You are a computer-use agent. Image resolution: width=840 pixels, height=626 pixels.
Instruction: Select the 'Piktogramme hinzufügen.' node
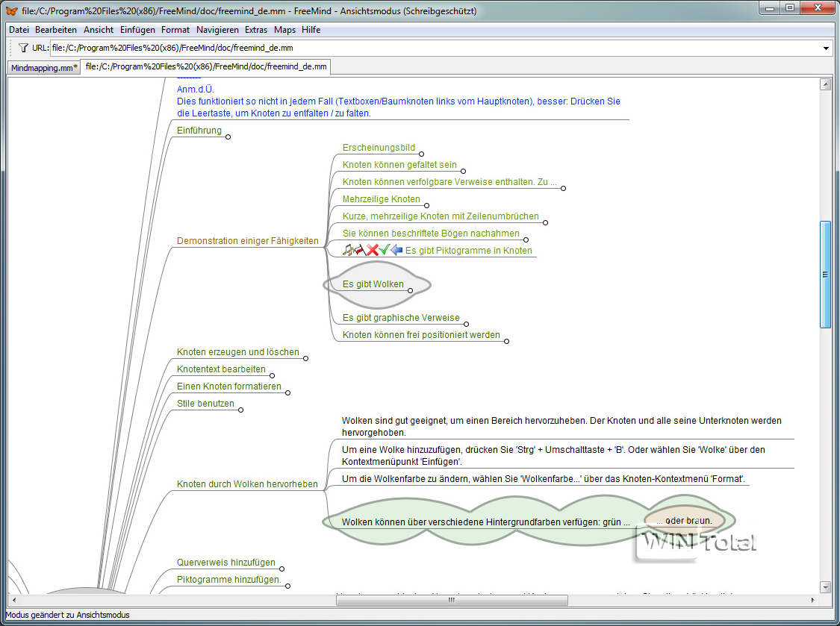(228, 580)
